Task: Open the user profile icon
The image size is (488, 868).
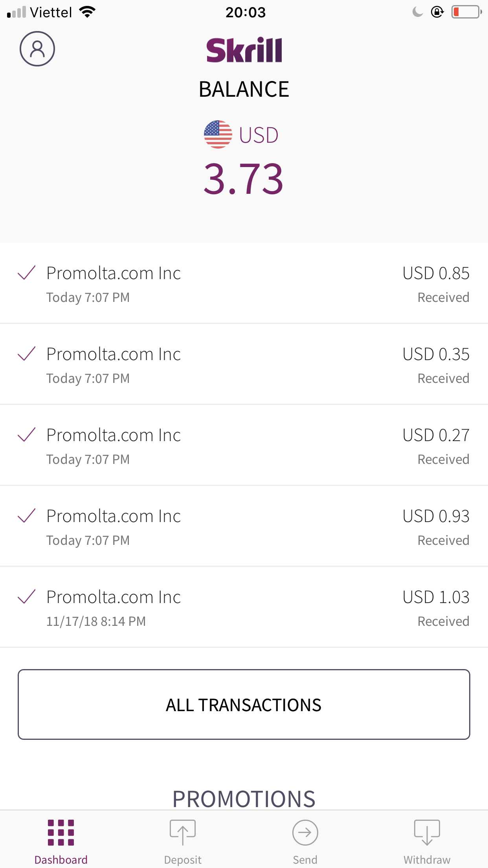Action: (37, 49)
